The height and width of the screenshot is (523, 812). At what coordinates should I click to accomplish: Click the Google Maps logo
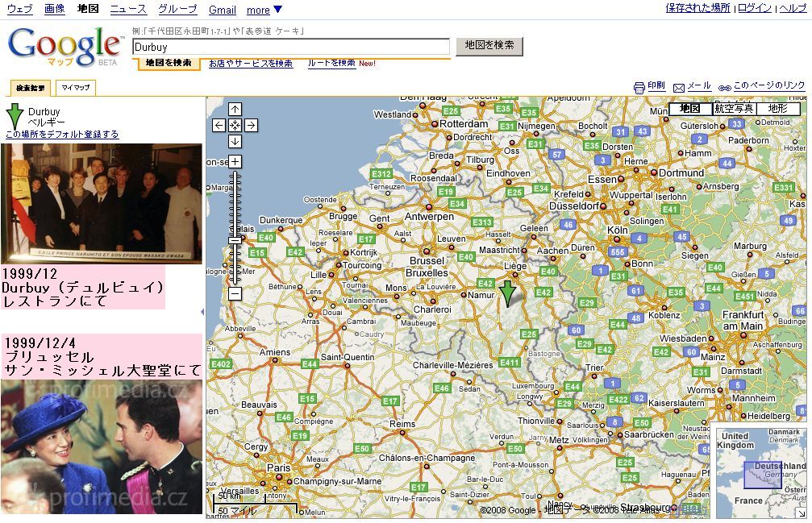coord(66,47)
